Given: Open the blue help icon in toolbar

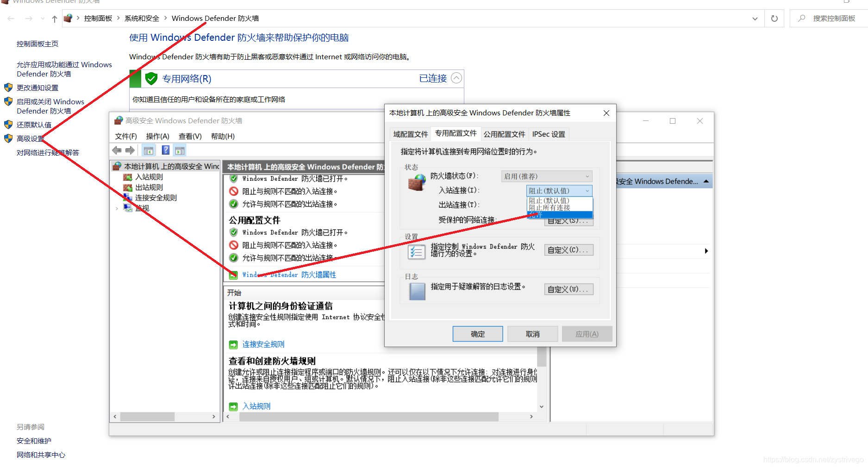Looking at the screenshot, I should (x=165, y=150).
